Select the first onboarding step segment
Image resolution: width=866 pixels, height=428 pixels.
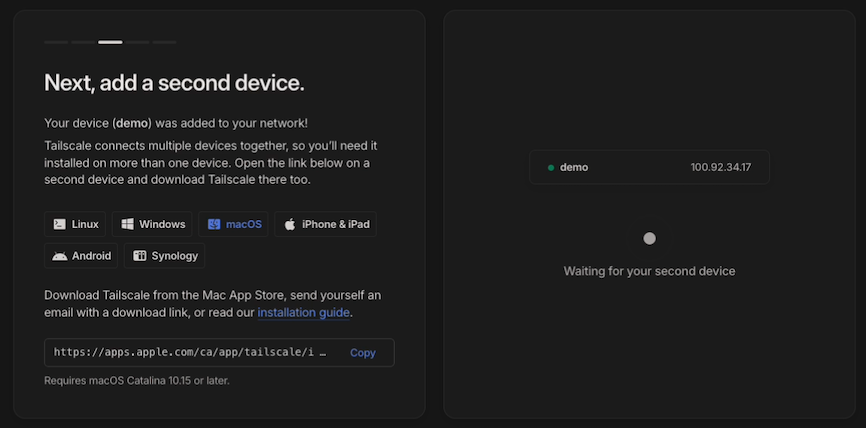55,42
